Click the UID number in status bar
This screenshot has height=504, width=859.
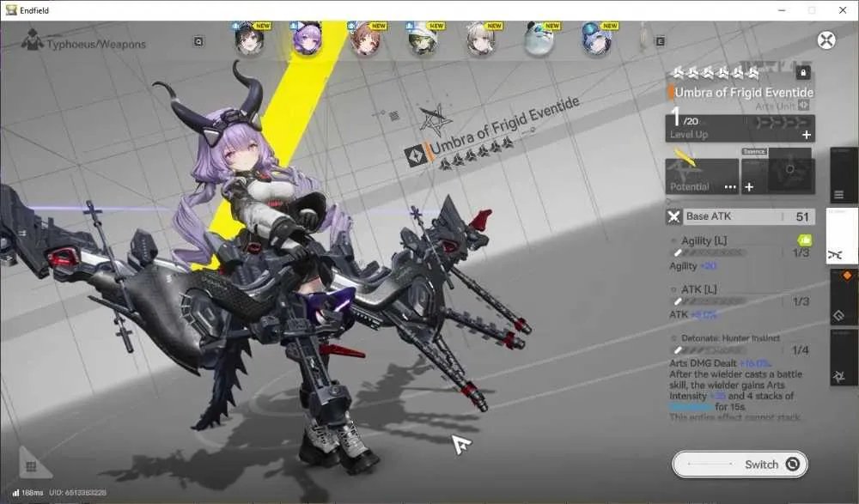tap(78, 493)
